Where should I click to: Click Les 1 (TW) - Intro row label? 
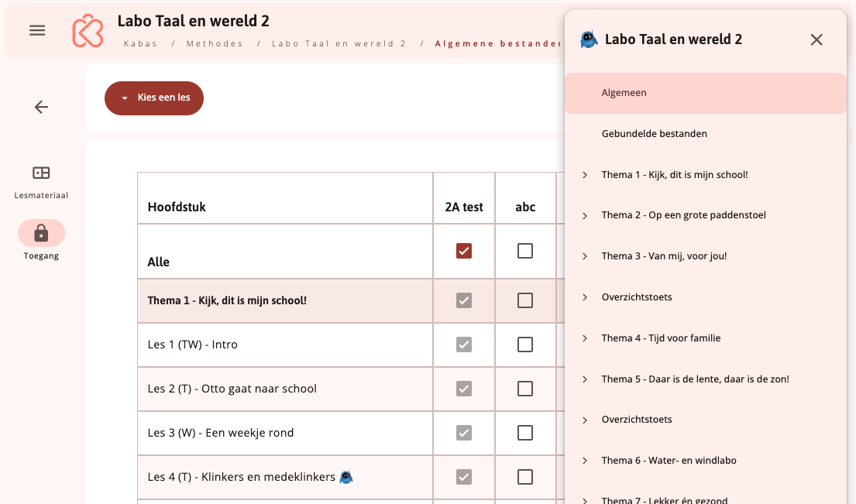click(x=192, y=345)
